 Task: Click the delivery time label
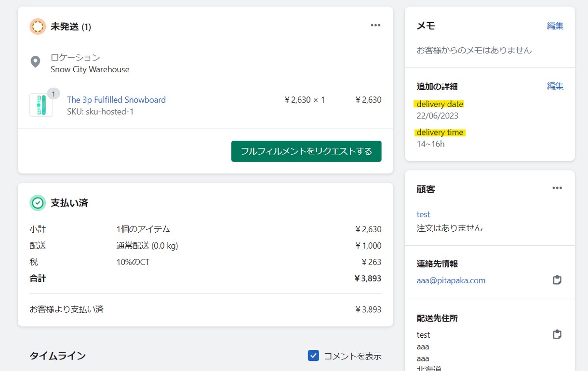pos(440,132)
